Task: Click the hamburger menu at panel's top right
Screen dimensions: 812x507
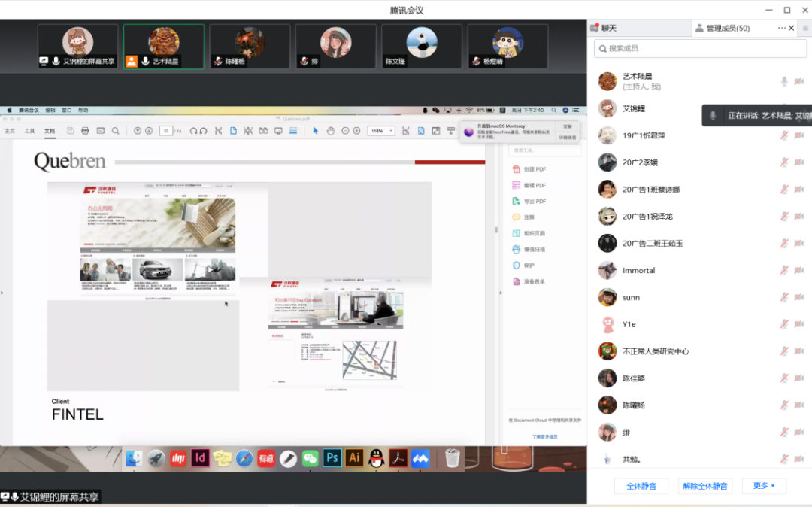Action: [x=805, y=28]
